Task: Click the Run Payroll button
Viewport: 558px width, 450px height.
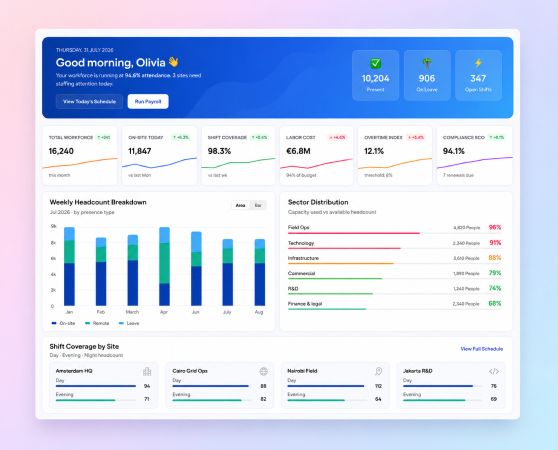Action: coord(148,101)
